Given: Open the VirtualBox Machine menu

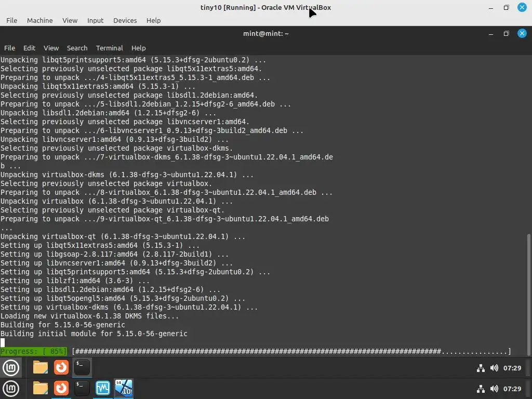Looking at the screenshot, I should point(39,20).
